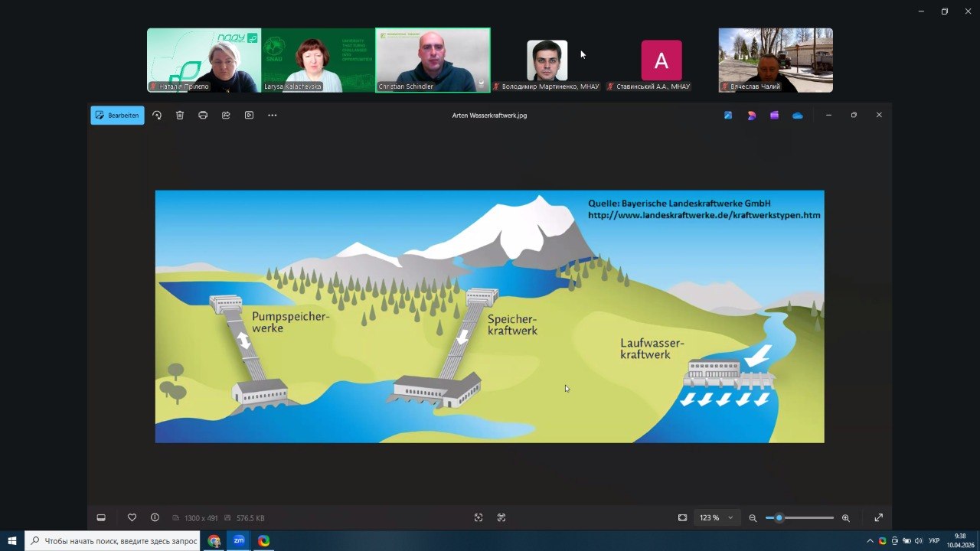980x551 pixels.
Task: Show file info with the info icon
Action: [x=155, y=518]
